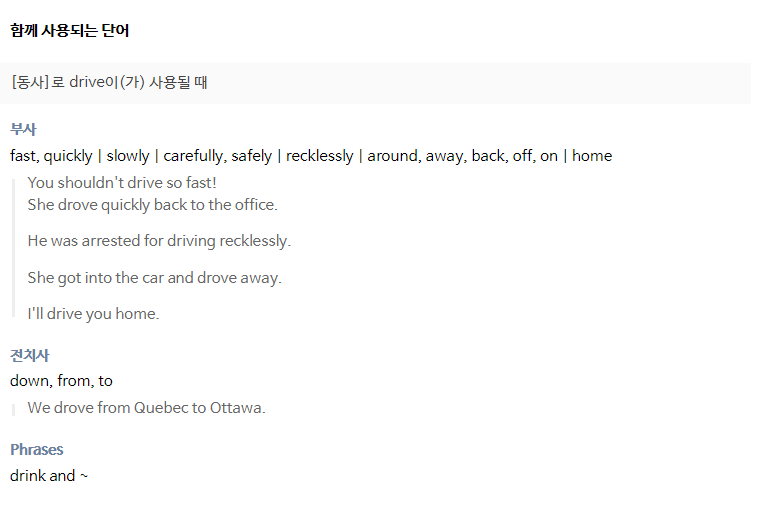Click the 부사 section label
This screenshot has width=772, height=513.
coord(23,129)
